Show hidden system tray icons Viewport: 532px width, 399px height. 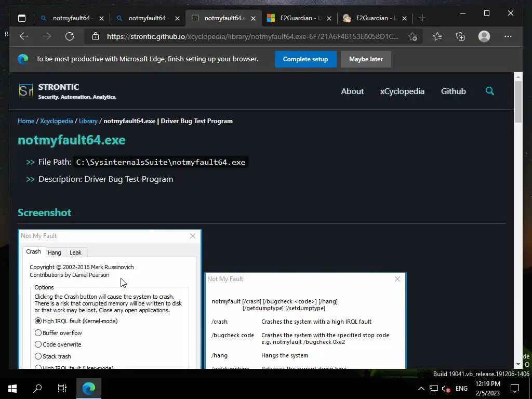click(421, 389)
